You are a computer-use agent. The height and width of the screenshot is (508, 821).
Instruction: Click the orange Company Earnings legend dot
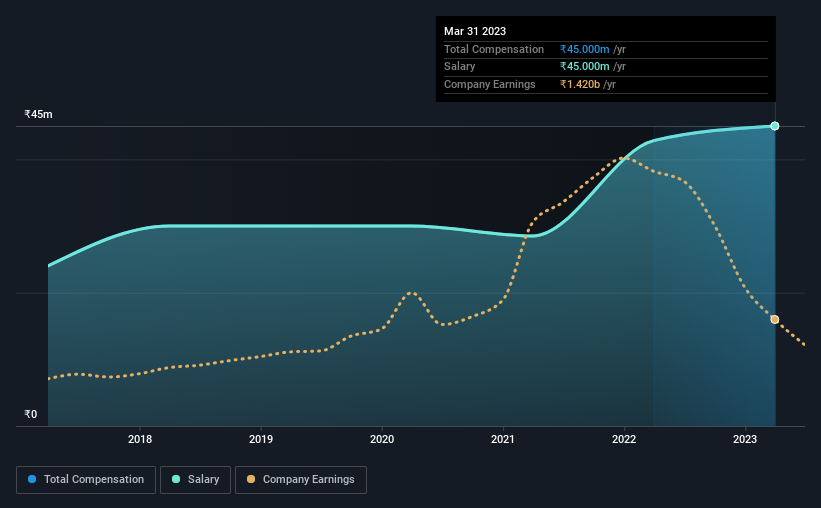coord(251,479)
